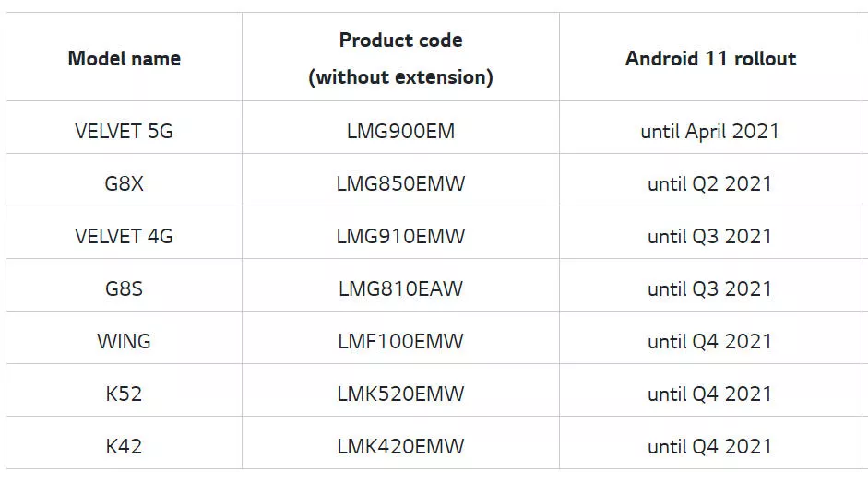Select K42 rollout date until Q4 2021

coord(710,447)
